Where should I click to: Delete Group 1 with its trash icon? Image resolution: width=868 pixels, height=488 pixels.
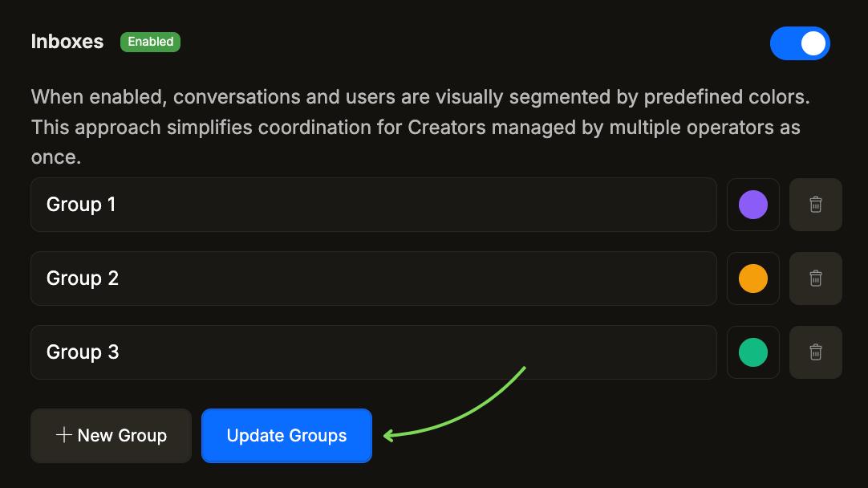[x=815, y=205]
